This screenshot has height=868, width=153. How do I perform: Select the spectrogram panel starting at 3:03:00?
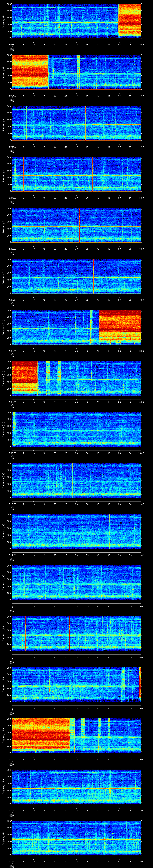pos(77,123)
